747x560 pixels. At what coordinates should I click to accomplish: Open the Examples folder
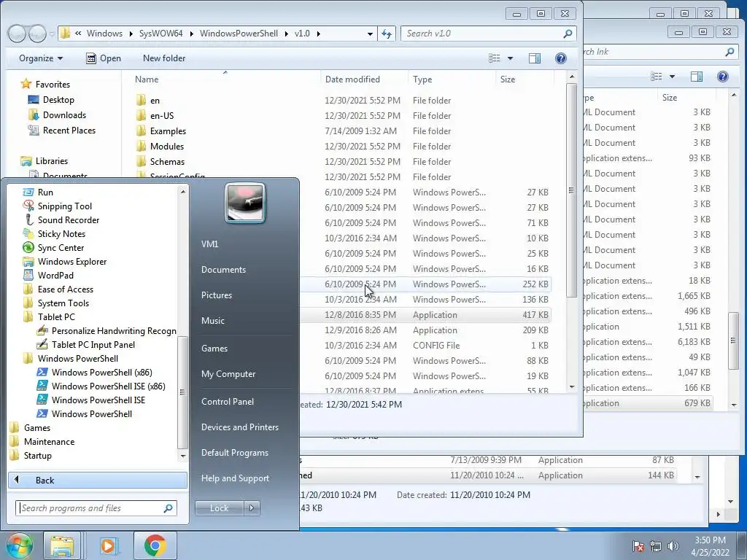(x=168, y=131)
